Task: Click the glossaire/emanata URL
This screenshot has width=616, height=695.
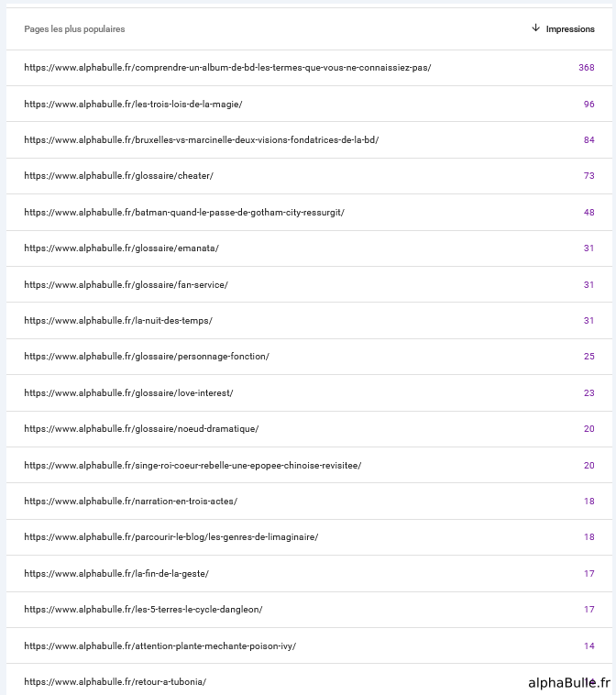Action: (121, 248)
